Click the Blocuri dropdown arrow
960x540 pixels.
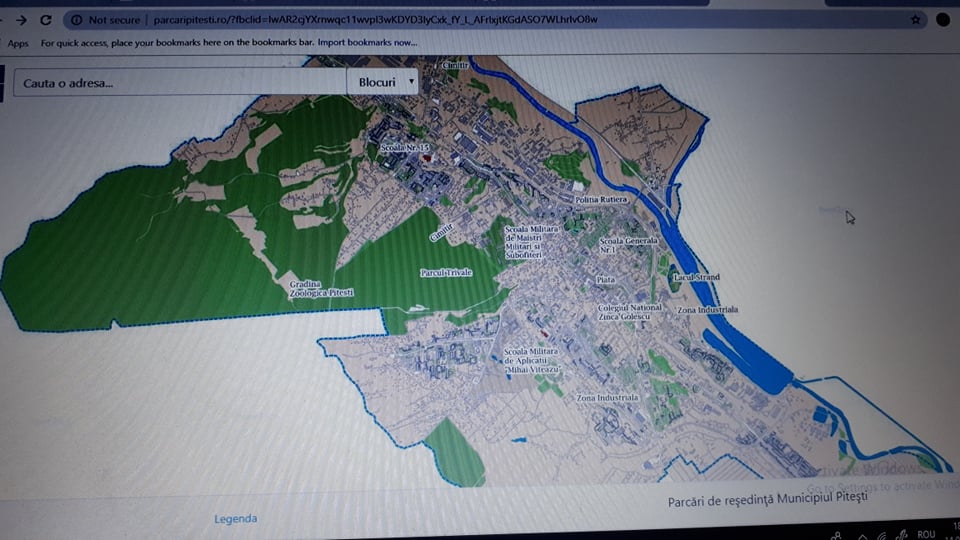[411, 82]
